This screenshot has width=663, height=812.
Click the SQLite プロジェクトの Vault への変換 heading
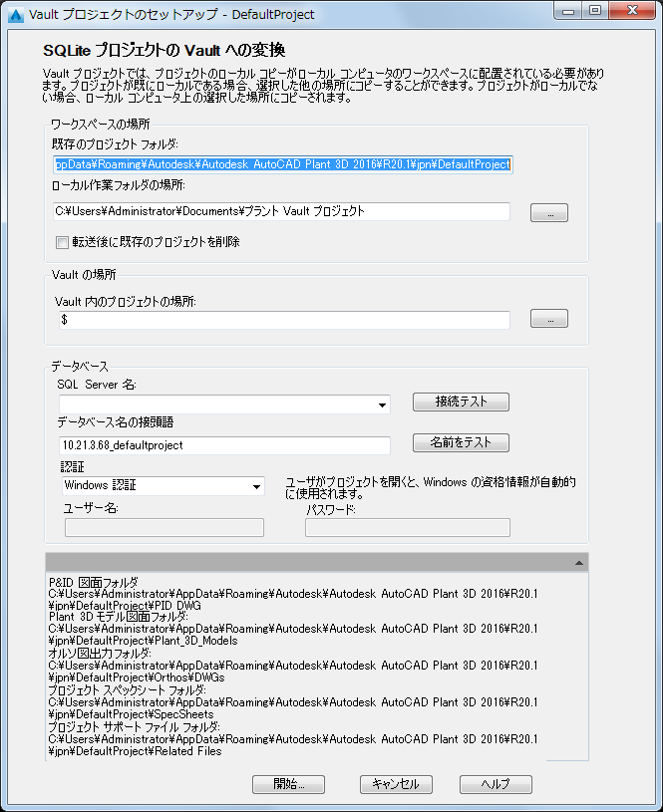coord(164,50)
